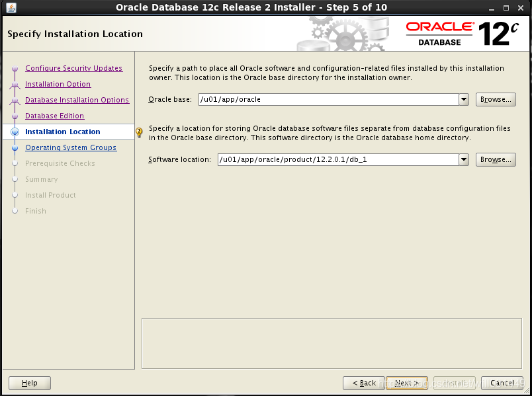This screenshot has width=532, height=396.
Task: Close the installer window
Action: pos(521,8)
